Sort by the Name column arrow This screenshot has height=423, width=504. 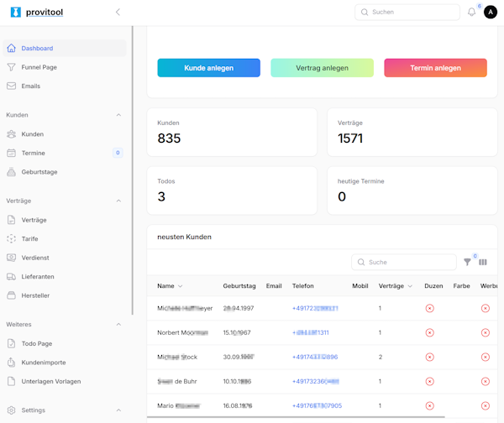tap(180, 286)
